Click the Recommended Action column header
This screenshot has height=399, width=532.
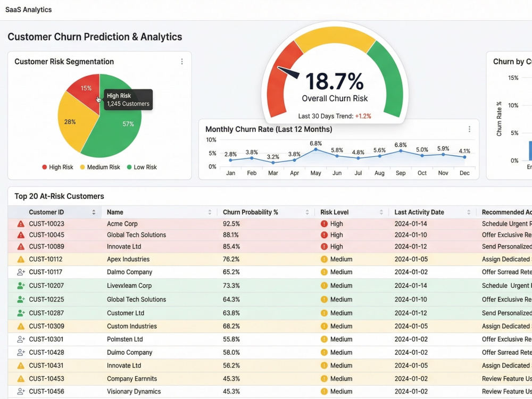pos(506,212)
